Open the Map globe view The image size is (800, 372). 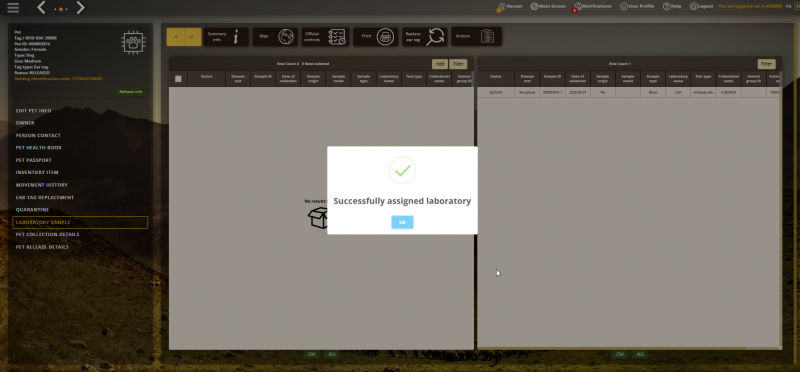276,37
